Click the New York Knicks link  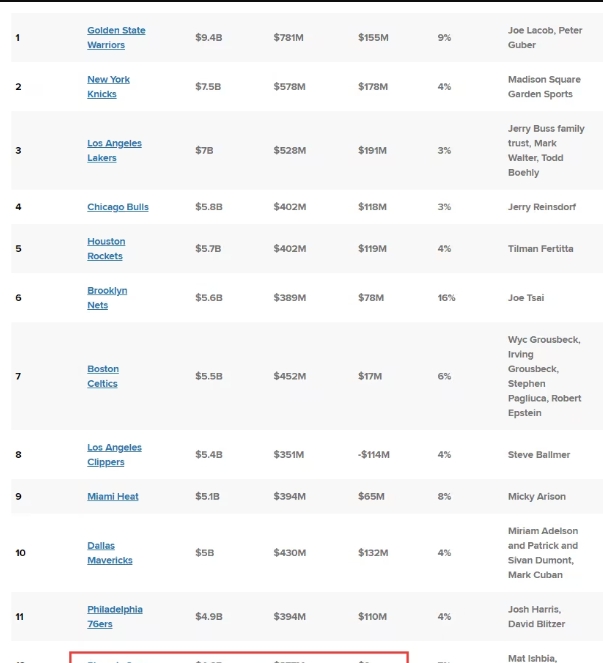[108, 87]
